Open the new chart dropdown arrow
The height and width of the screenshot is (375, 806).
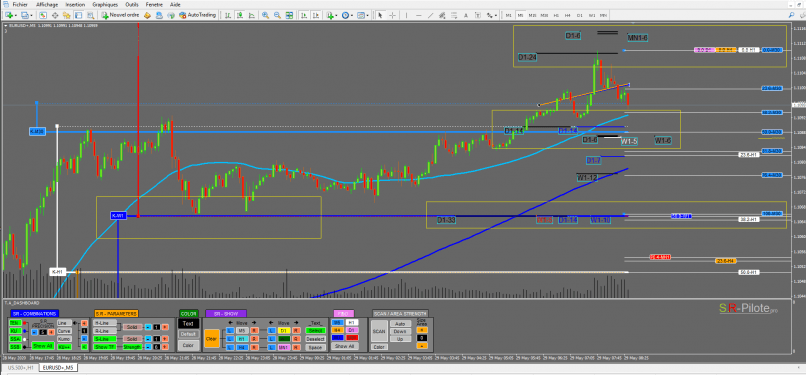16,15
